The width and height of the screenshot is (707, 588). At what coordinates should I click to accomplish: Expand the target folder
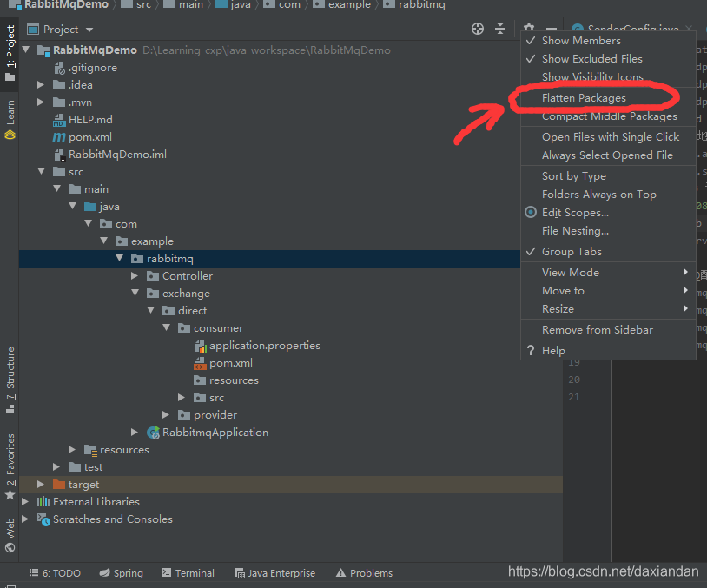(x=41, y=485)
